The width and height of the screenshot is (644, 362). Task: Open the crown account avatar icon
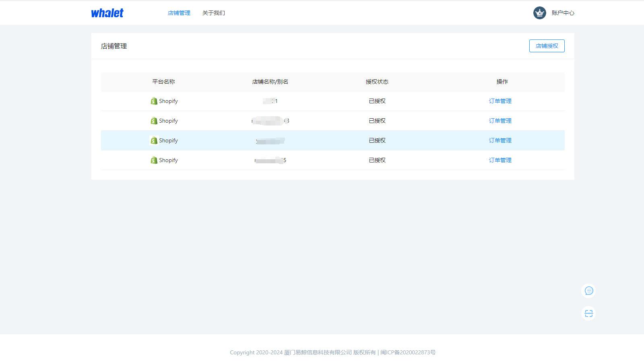click(539, 12)
